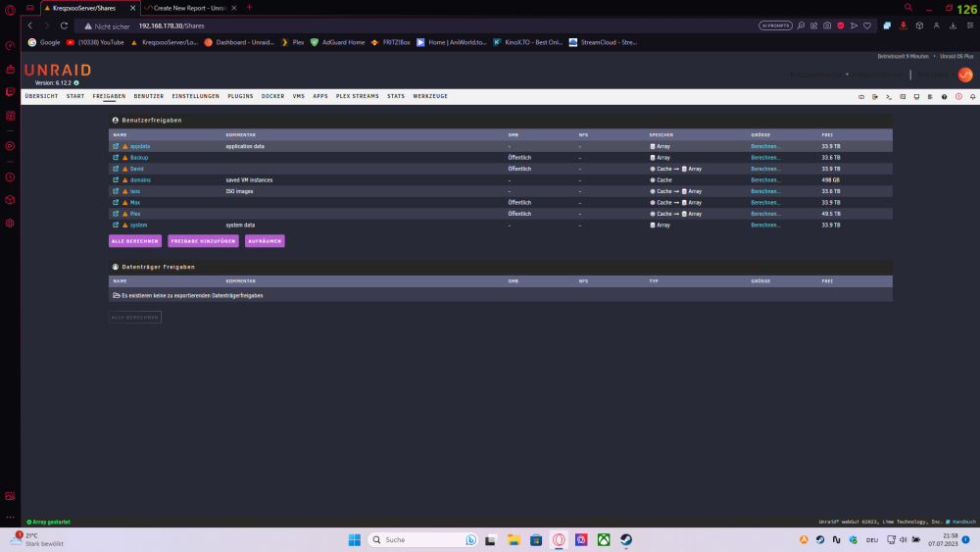Click Opera snapshot camera icon in address bar

[827, 25]
